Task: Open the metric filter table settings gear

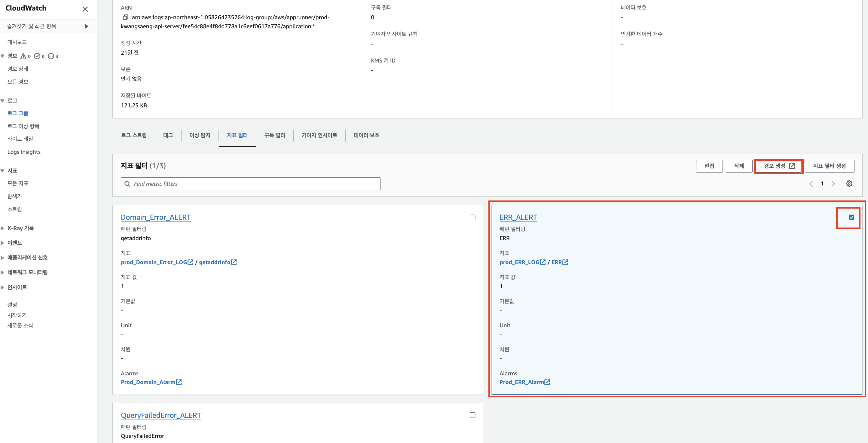Action: 849,184
